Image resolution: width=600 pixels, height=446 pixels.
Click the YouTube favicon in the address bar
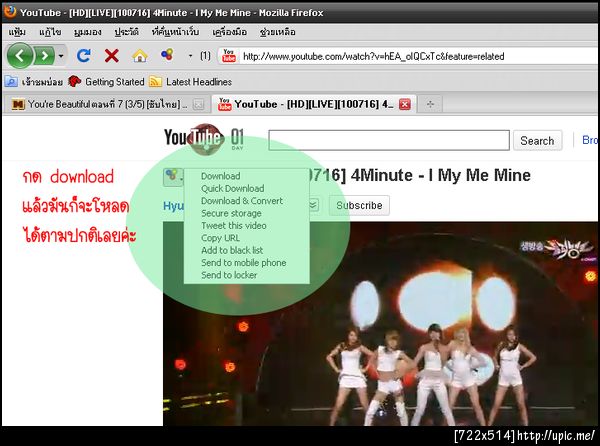pyautogui.click(x=228, y=56)
